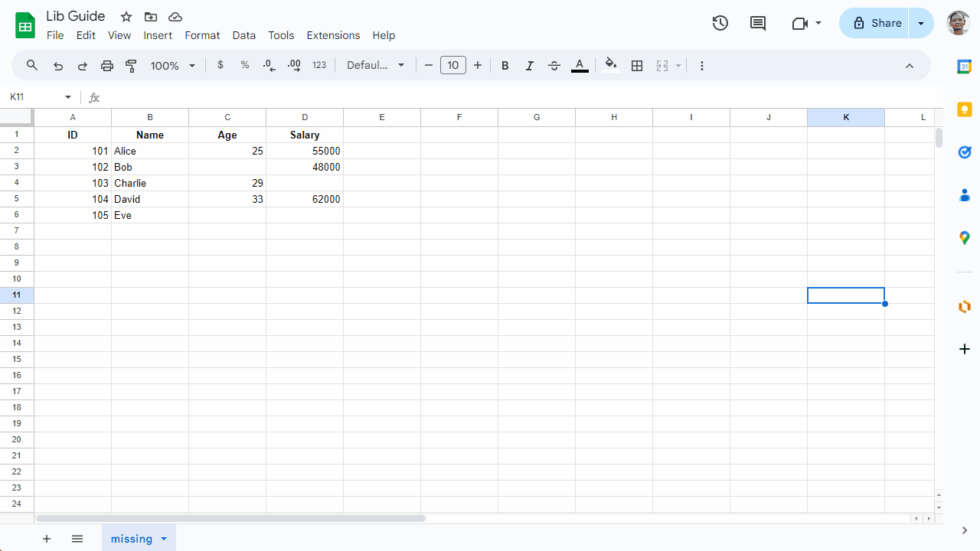Open the text color picker
980x551 pixels.
[580, 66]
